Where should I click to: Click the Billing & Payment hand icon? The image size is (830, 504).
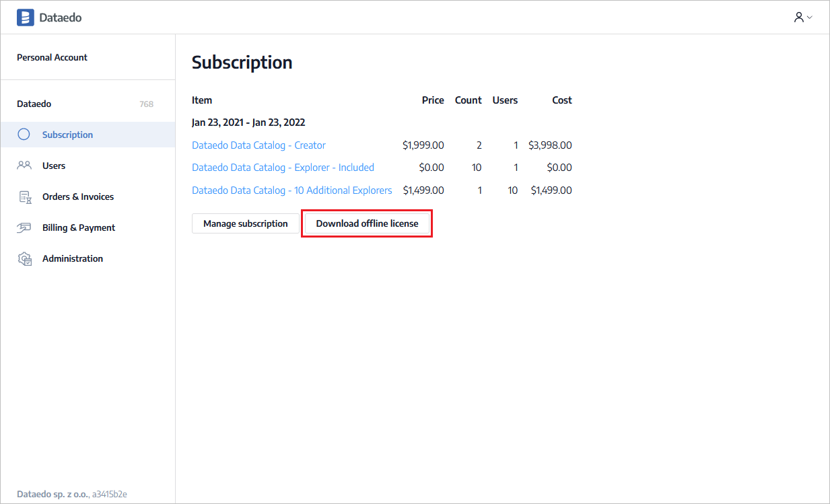(24, 227)
